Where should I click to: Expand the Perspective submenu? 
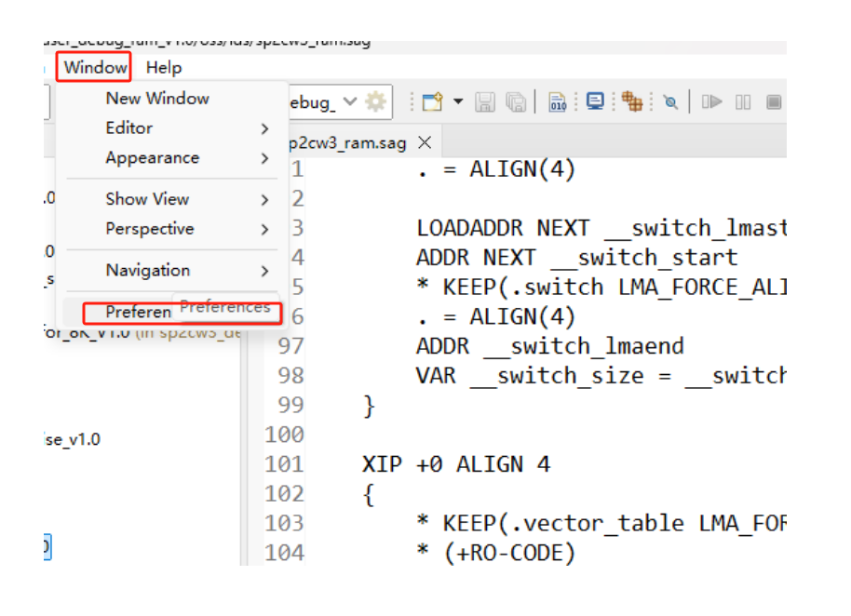click(x=150, y=229)
